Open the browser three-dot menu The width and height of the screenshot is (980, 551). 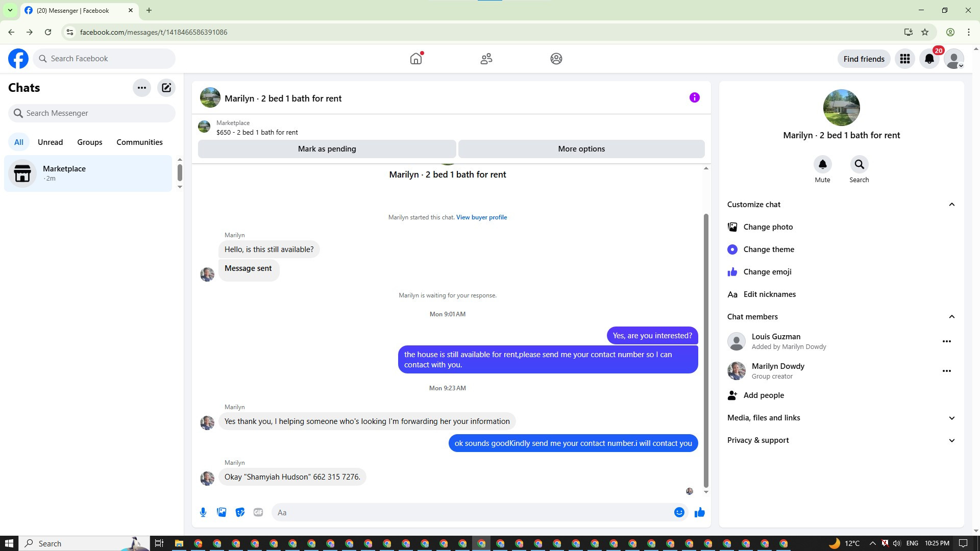tap(968, 32)
